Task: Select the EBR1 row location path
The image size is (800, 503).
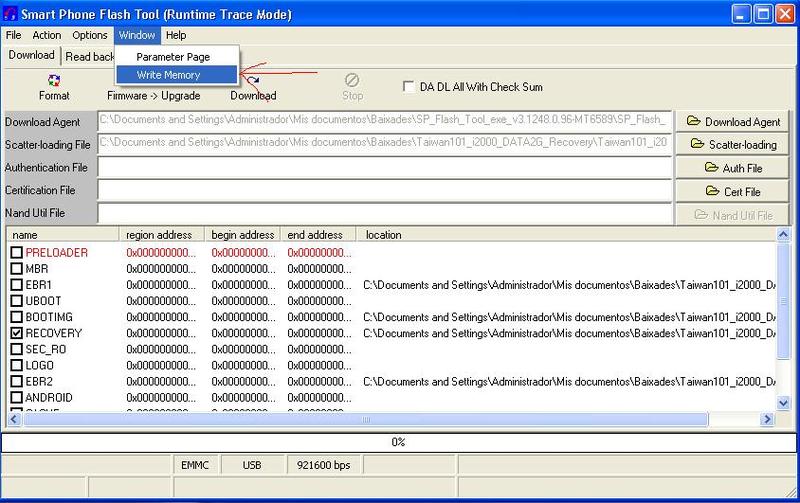Action: pyautogui.click(x=569, y=285)
